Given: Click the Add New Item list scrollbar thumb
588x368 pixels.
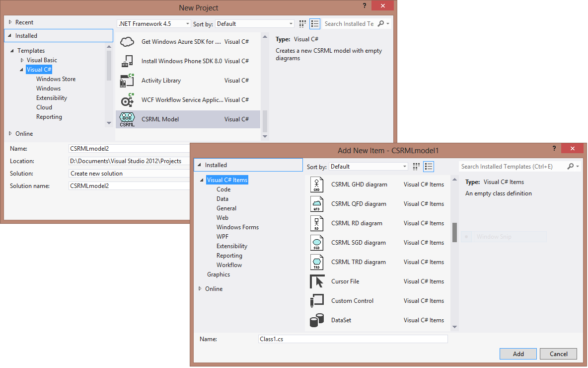Looking at the screenshot, I should tap(455, 232).
